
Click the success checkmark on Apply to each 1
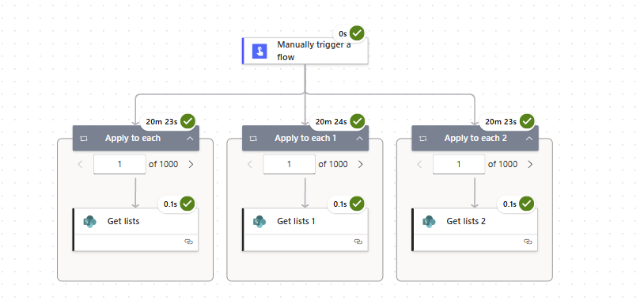pos(358,121)
